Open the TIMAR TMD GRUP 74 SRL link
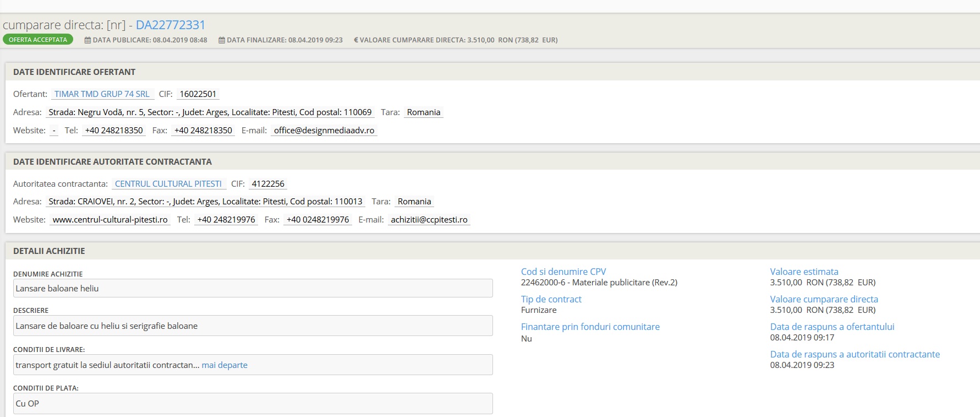Viewport: 980px width, 417px height. click(102, 94)
